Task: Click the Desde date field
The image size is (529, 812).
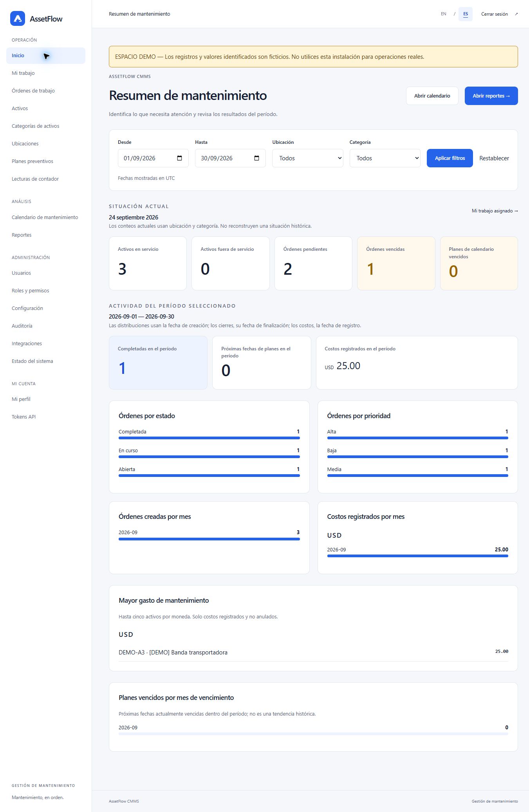Action: point(153,158)
